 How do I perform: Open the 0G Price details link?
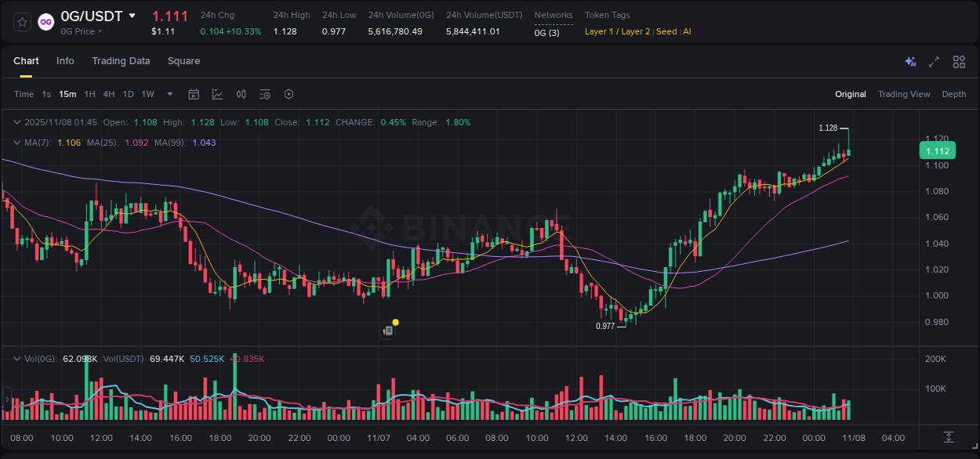coord(78,32)
